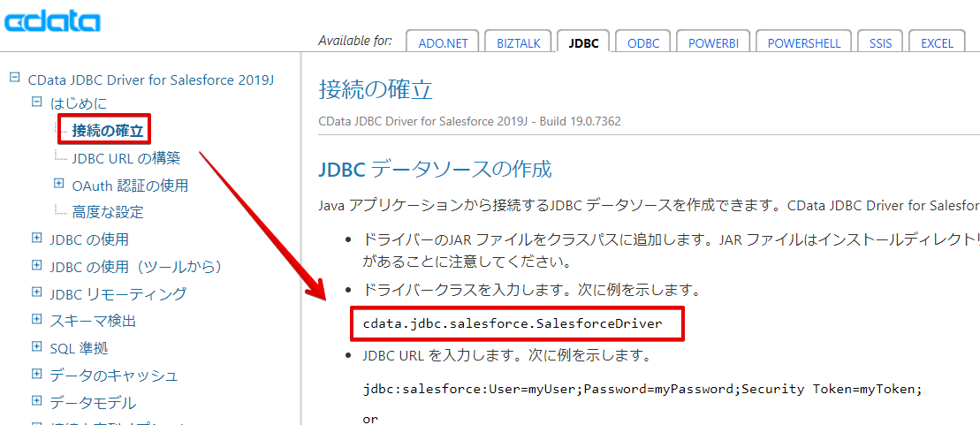Open the 高度な設定 page
The height and width of the screenshot is (425, 980).
108,212
